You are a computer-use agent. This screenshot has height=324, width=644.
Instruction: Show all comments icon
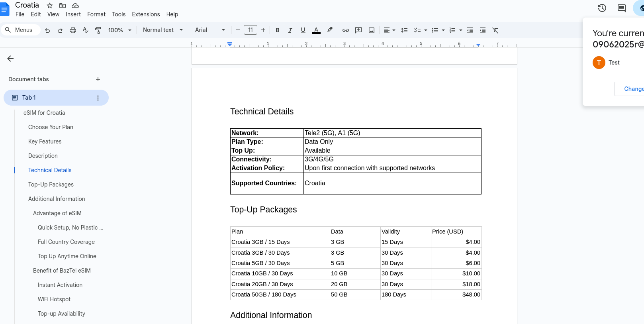(622, 8)
